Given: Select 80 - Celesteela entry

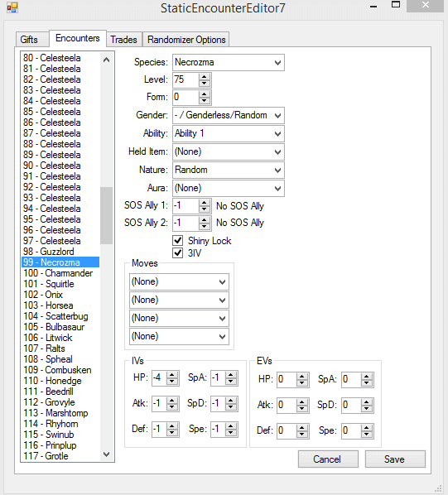Looking at the screenshot, I should [x=60, y=58].
